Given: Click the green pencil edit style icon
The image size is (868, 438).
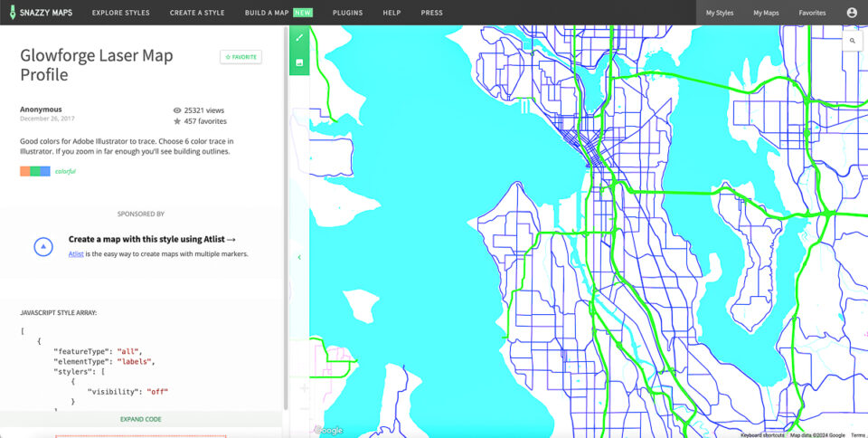Looking at the screenshot, I should click(x=298, y=37).
